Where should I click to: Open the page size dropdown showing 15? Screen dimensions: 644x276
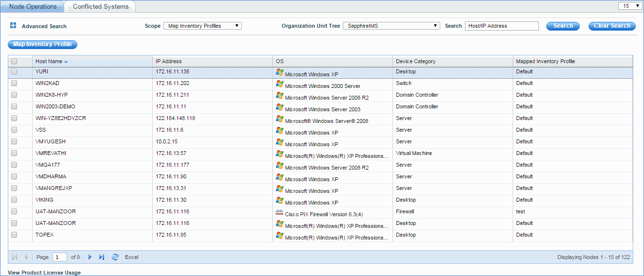pos(630,6)
